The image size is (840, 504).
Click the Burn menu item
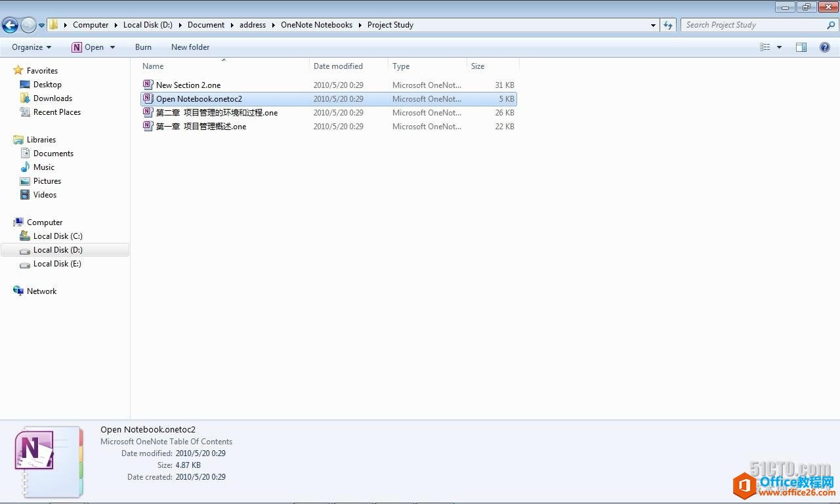(143, 47)
